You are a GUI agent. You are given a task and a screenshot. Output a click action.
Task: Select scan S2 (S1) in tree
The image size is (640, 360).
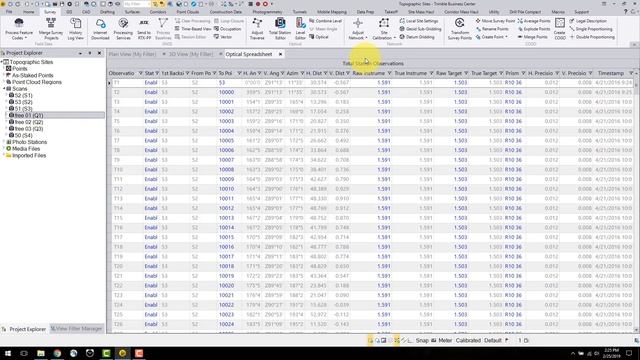pyautogui.click(x=23, y=95)
